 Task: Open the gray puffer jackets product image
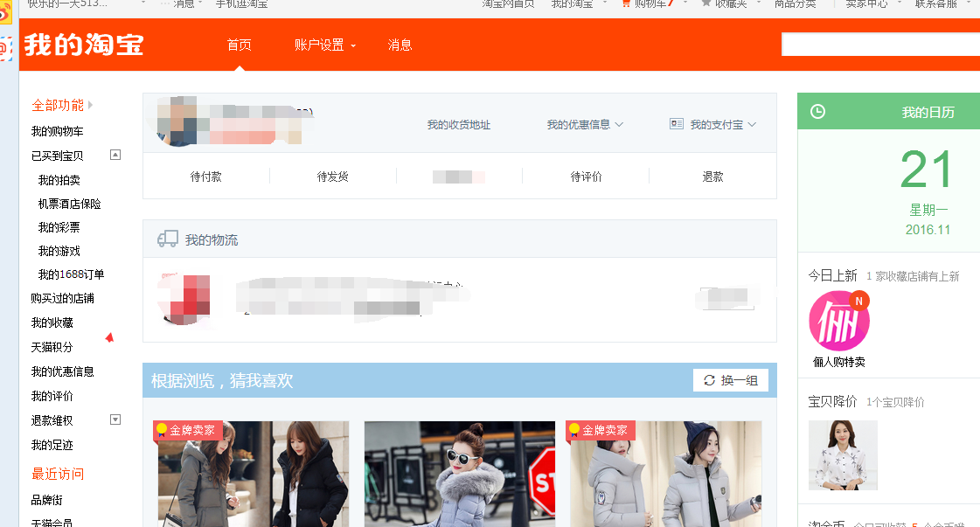(665, 474)
